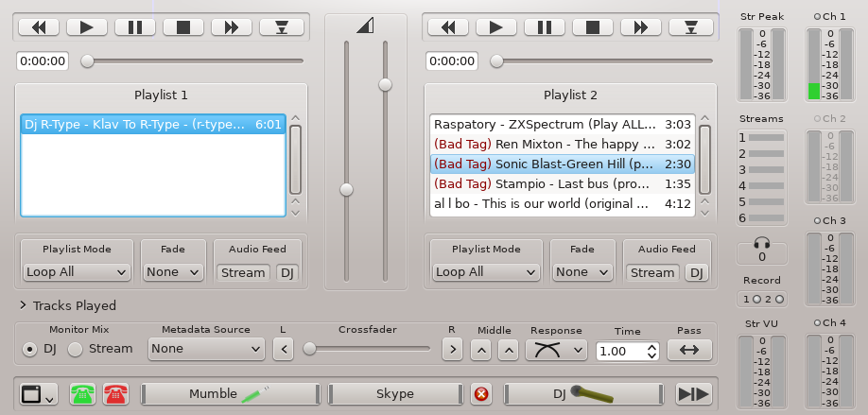Click the right volume fader knob
The image size is (868, 415).
point(385,84)
